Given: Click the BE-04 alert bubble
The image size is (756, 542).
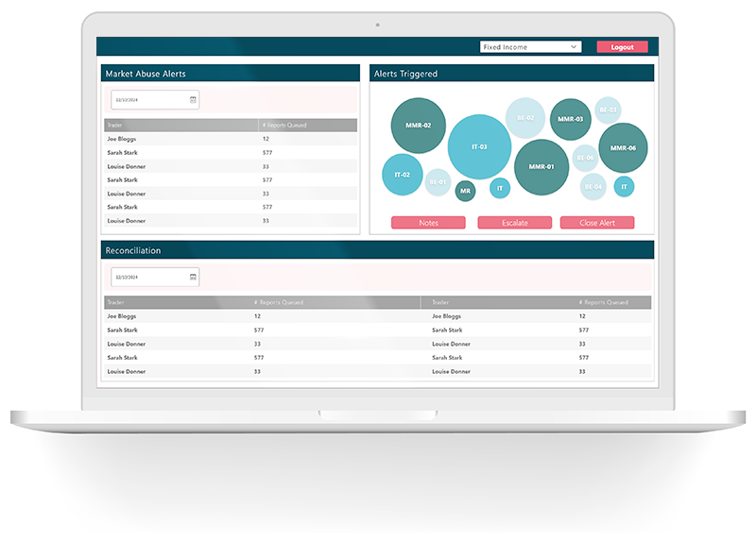Looking at the screenshot, I should (x=593, y=187).
